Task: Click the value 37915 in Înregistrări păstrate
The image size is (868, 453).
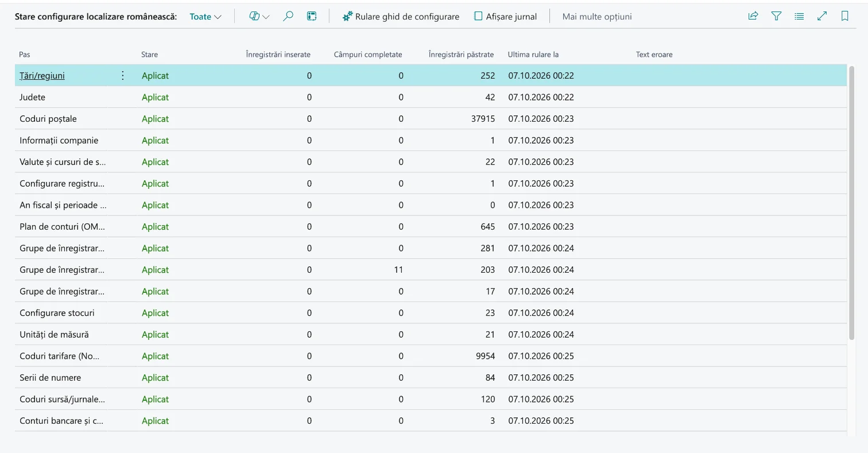Action: tap(483, 119)
